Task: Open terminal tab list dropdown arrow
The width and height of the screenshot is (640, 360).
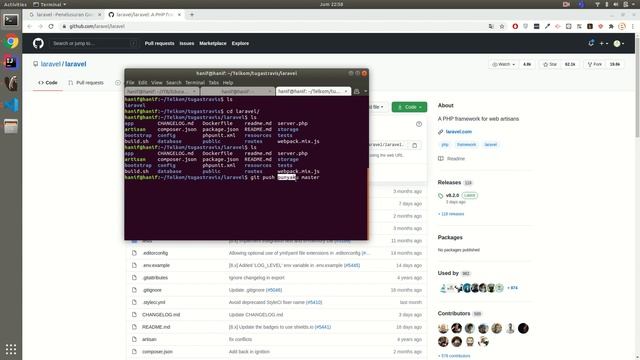Action: click(365, 91)
